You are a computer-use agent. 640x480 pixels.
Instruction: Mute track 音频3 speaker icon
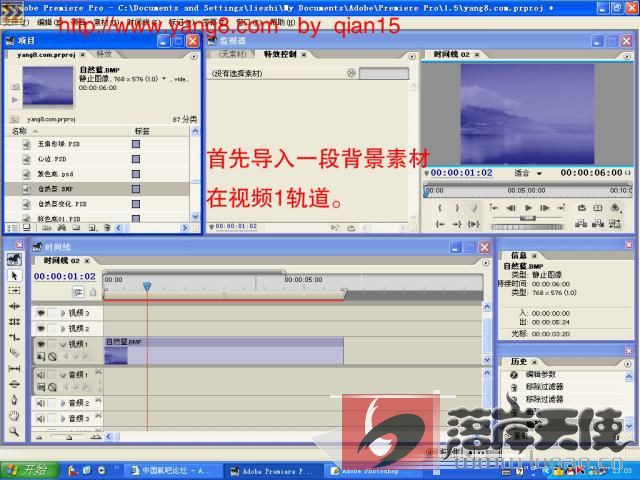pyautogui.click(x=41, y=418)
